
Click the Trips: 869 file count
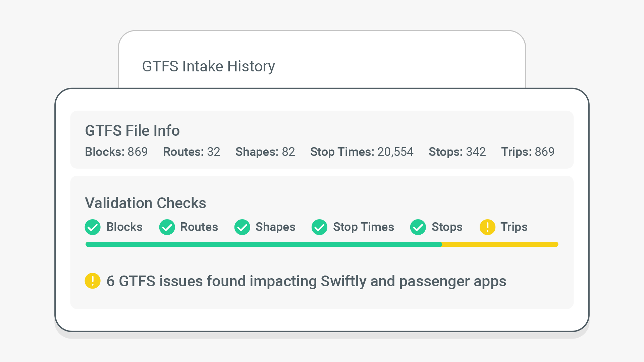coord(528,152)
